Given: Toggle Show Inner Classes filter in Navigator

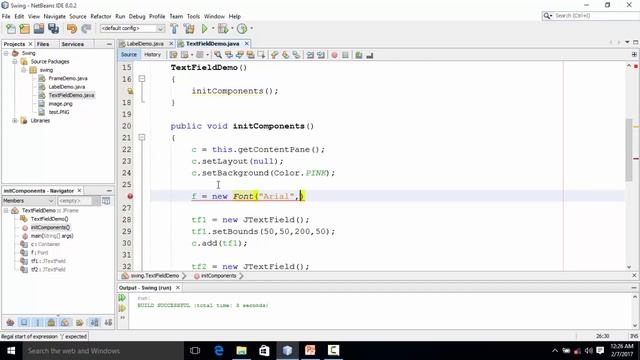Looking at the screenshot, I should coord(65,322).
